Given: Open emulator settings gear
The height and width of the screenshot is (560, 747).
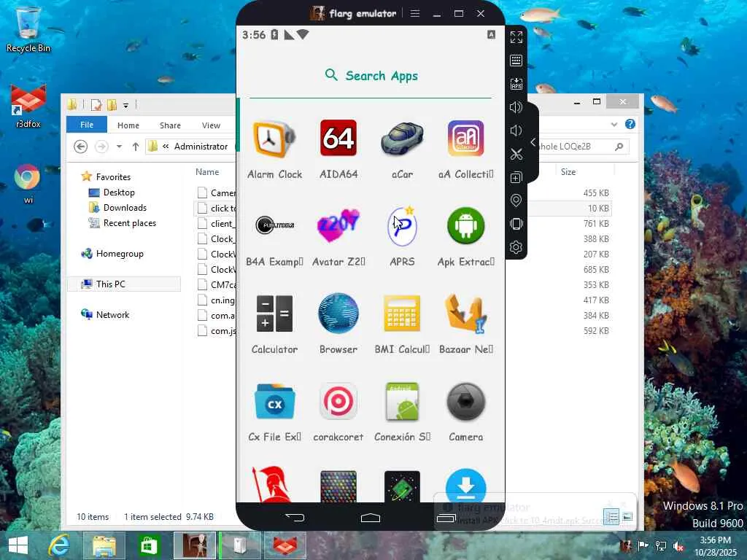Looking at the screenshot, I should pyautogui.click(x=516, y=247).
